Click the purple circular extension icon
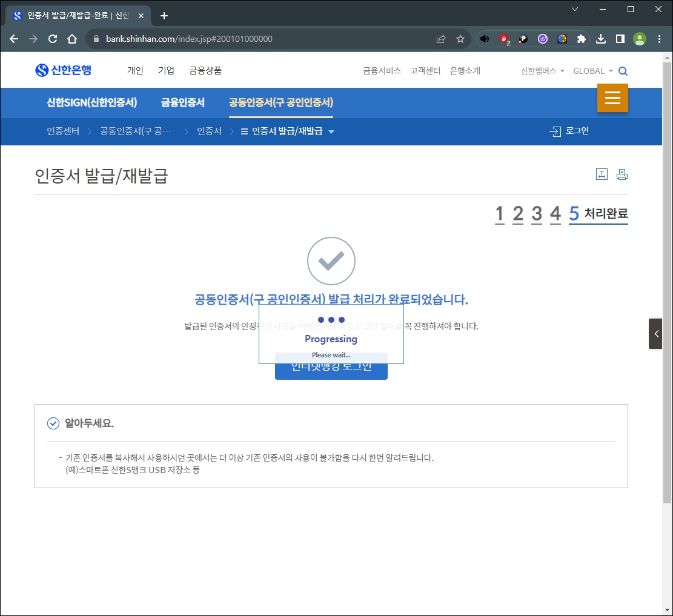Viewport: 673px width, 616px height. 543,39
